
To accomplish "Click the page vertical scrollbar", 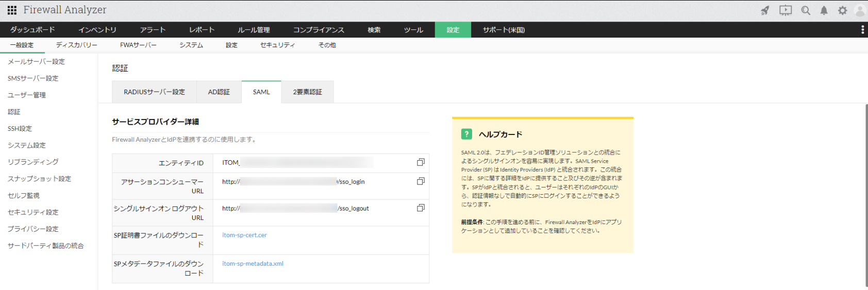I will pos(866,196).
